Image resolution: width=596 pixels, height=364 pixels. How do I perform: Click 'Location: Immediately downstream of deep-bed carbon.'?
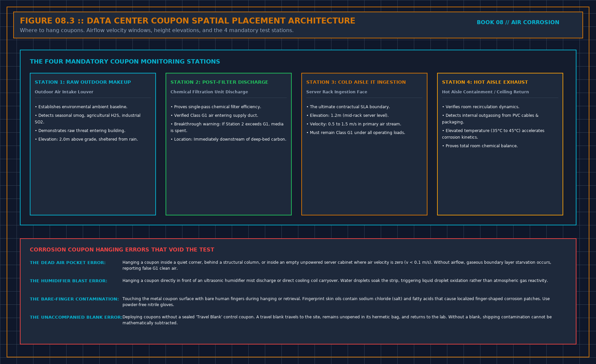click(228, 139)
